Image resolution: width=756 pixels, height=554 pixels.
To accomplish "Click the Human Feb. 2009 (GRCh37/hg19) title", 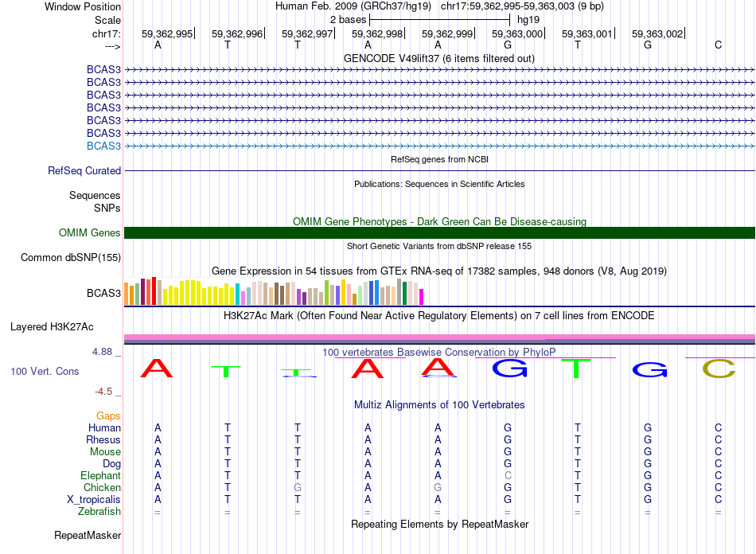I will click(353, 6).
